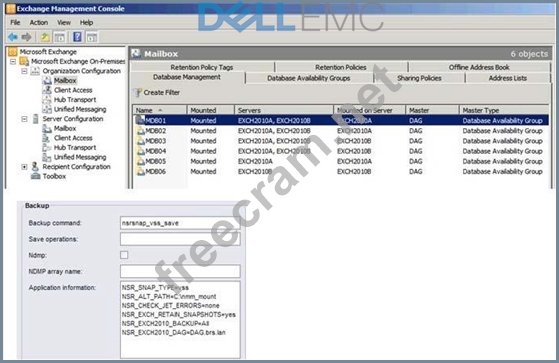Collapse the Server Configuration node
Screen dimensions: 559x363
[x=24, y=119]
